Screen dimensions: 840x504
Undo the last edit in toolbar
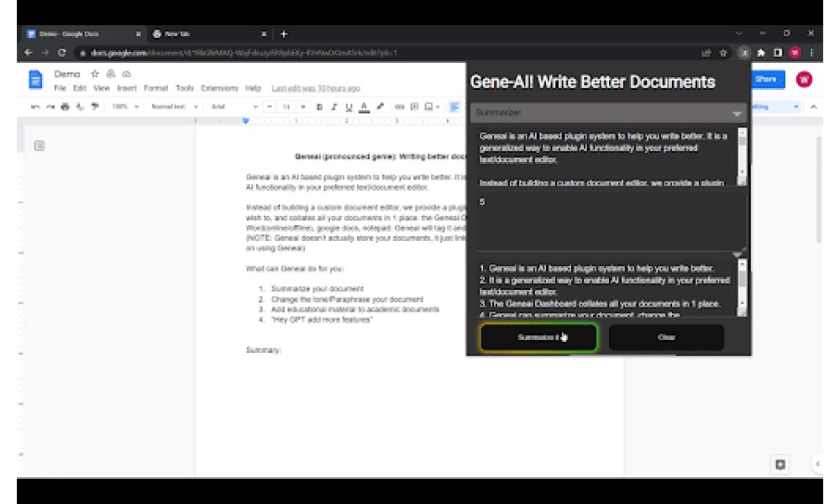(35, 107)
